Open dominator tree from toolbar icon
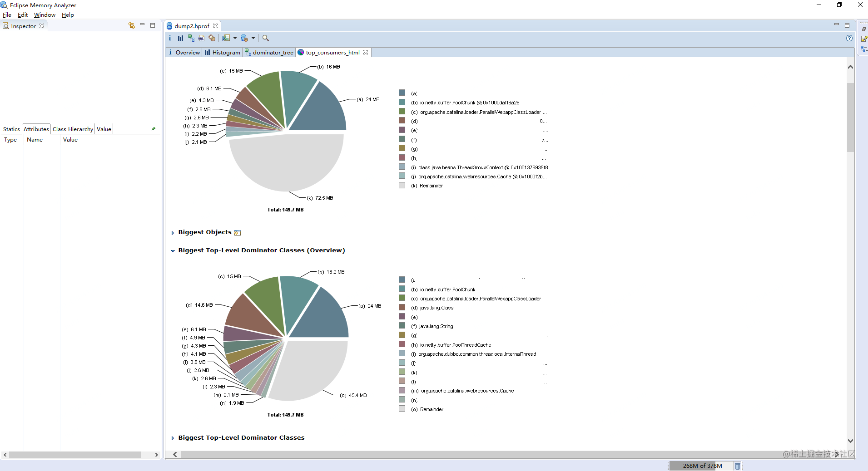The height and width of the screenshot is (471, 868). tap(191, 38)
